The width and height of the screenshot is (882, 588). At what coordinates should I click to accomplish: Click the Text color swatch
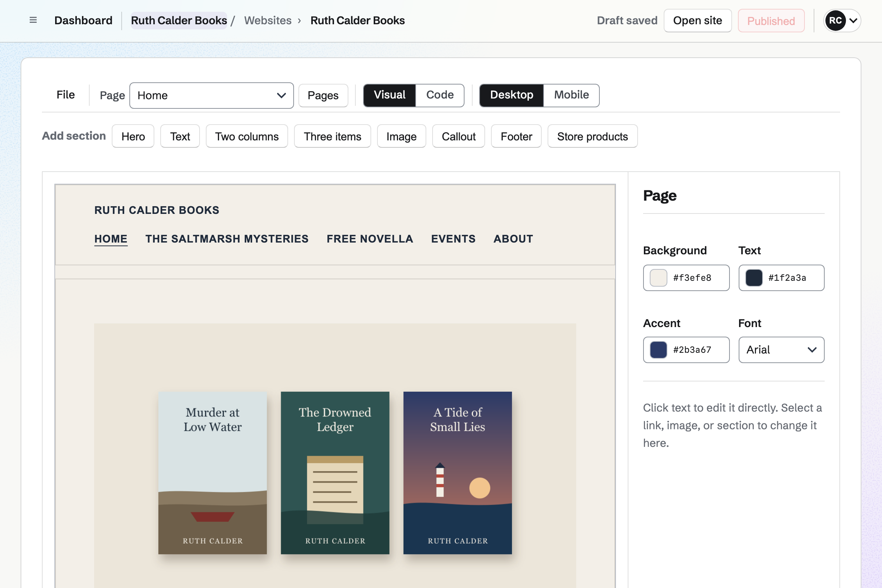point(754,278)
